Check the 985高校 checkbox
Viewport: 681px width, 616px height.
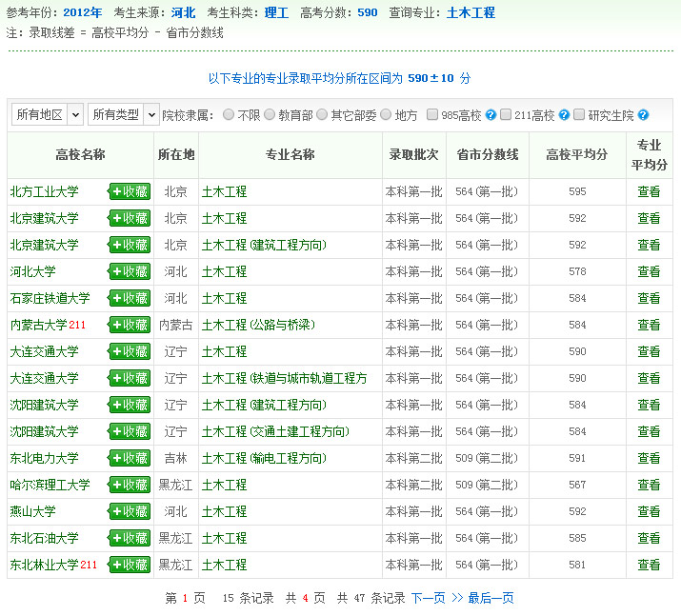pos(432,114)
